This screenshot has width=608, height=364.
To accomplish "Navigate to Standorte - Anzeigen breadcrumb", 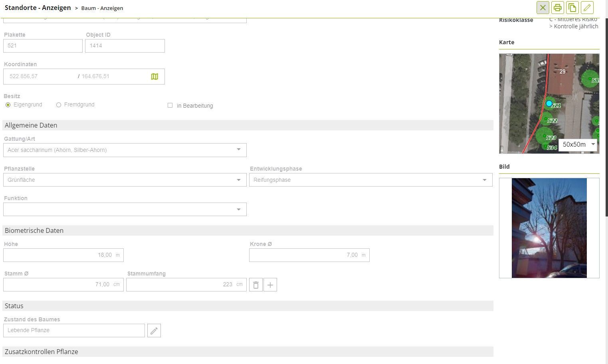I will tap(38, 8).
